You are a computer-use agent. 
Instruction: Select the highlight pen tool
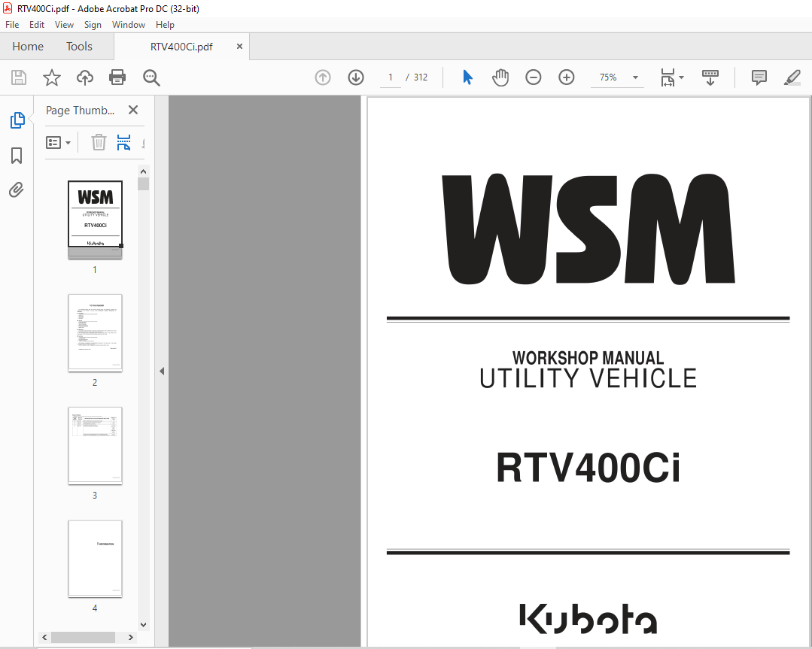tap(792, 77)
